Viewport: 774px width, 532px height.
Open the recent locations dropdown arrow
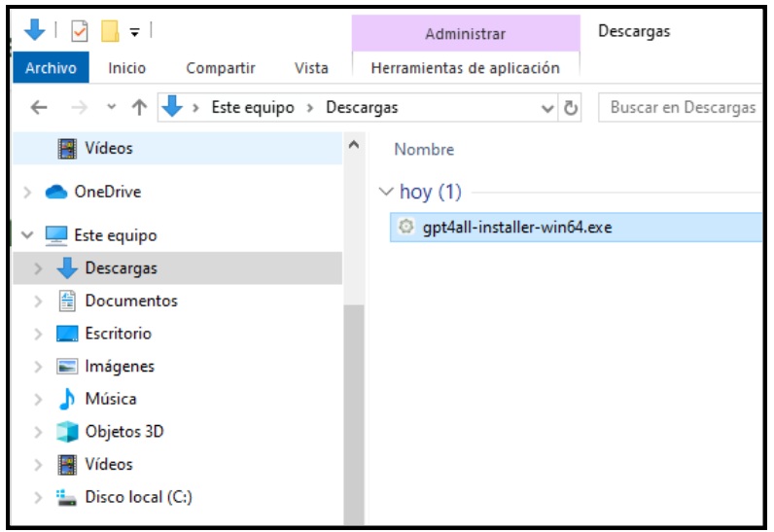pyautogui.click(x=112, y=109)
